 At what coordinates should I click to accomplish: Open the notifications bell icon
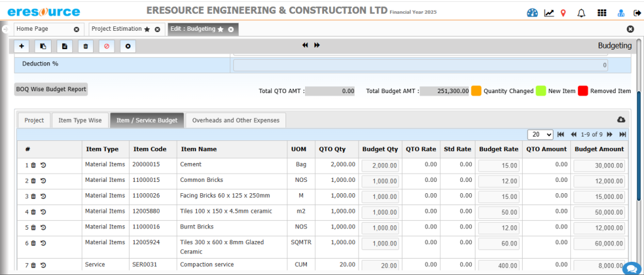pyautogui.click(x=580, y=13)
